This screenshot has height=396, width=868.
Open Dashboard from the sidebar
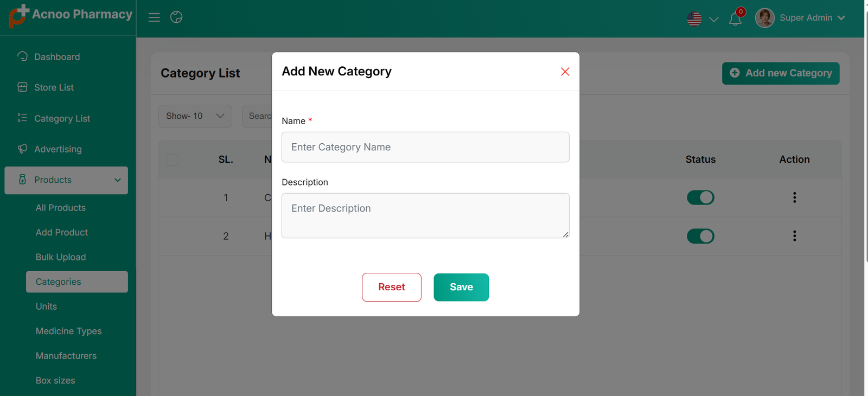(x=57, y=57)
